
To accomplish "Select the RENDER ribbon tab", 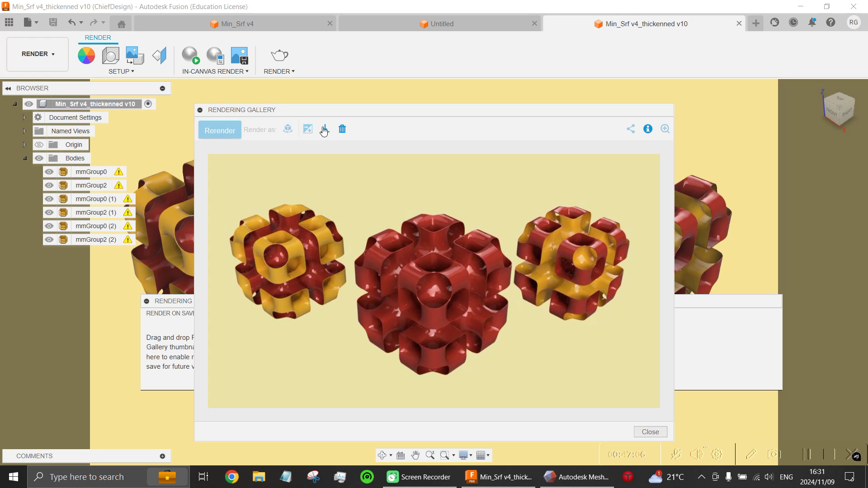I will [98, 38].
